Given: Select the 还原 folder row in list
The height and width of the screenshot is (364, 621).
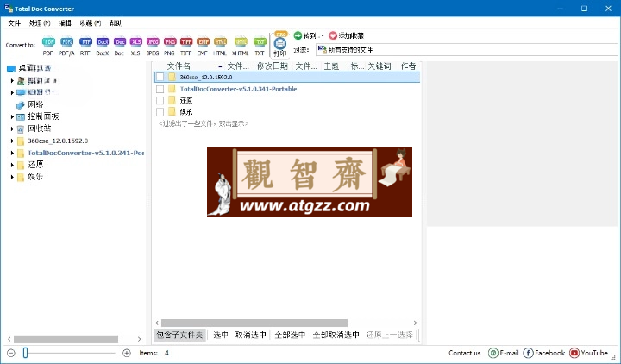Looking at the screenshot, I should [287, 101].
